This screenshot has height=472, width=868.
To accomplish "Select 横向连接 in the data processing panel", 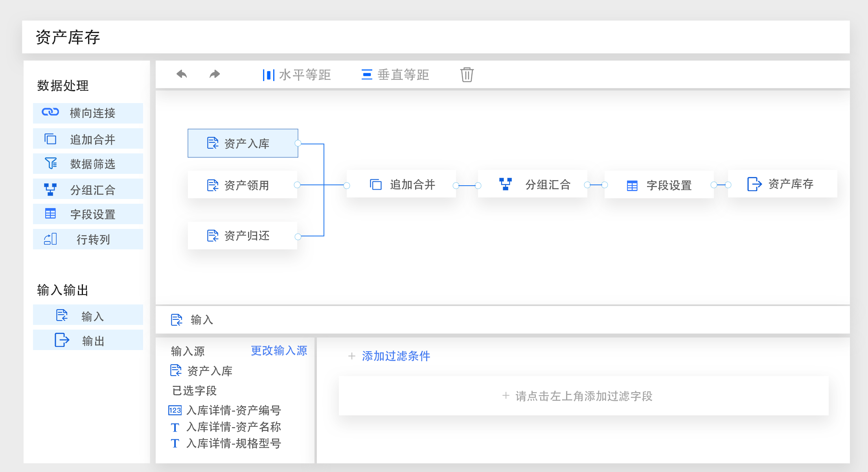I will click(88, 113).
